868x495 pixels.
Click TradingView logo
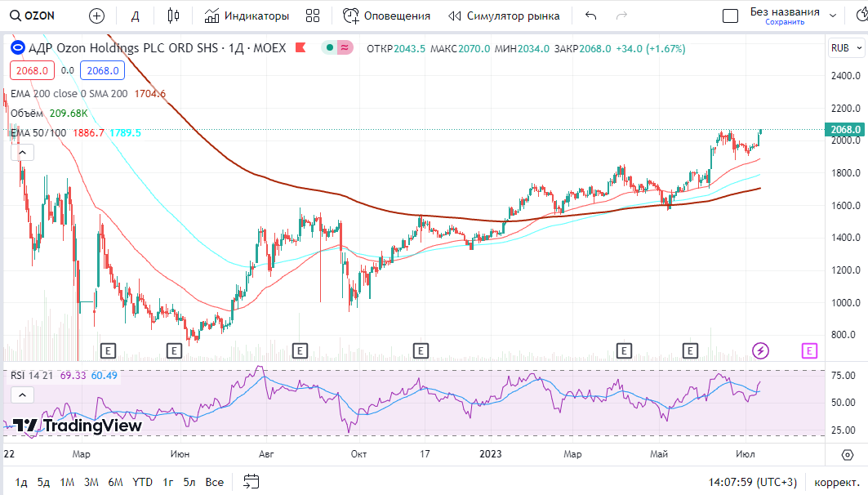[77, 426]
